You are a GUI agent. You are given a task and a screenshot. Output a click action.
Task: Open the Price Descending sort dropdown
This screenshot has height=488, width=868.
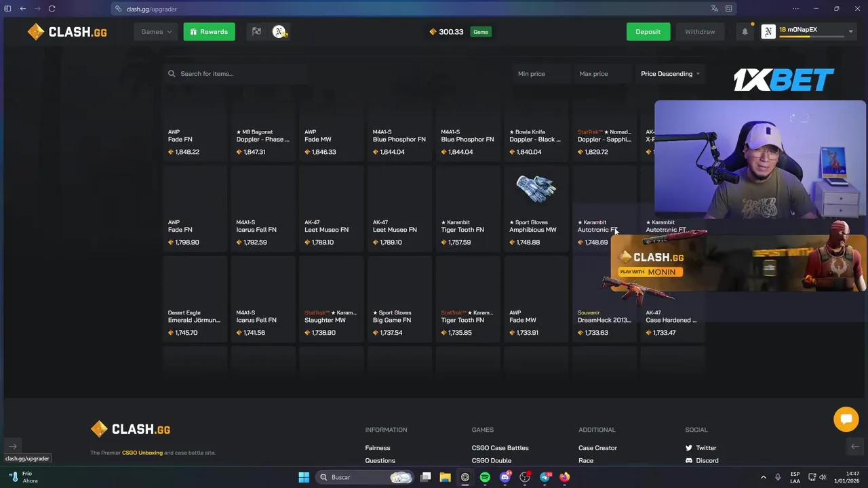tap(670, 74)
